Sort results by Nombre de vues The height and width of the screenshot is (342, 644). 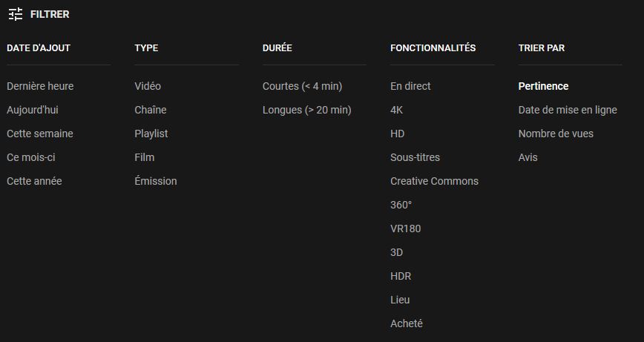556,134
